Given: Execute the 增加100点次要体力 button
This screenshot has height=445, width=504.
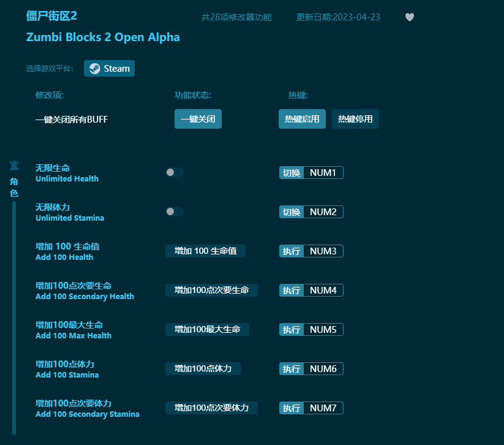Looking at the screenshot, I should coord(211,408).
